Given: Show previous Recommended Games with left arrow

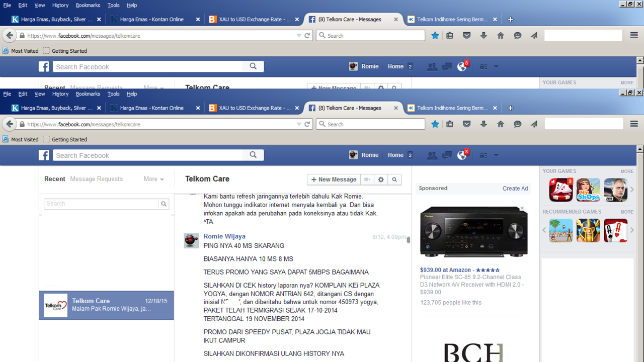Looking at the screenshot, I should coord(544,230).
